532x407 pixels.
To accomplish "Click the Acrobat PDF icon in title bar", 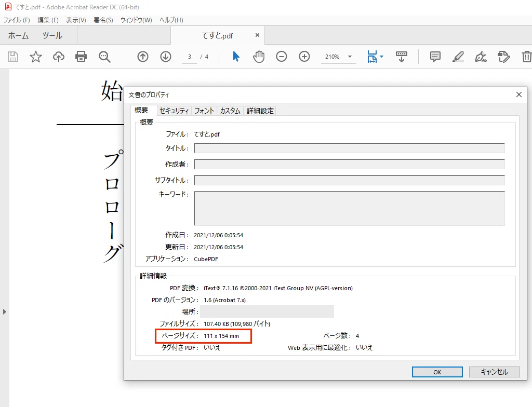I will click(8, 7).
